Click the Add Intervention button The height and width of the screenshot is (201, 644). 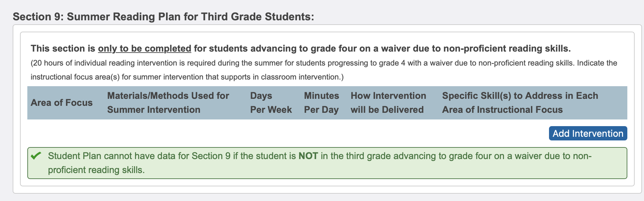click(588, 133)
